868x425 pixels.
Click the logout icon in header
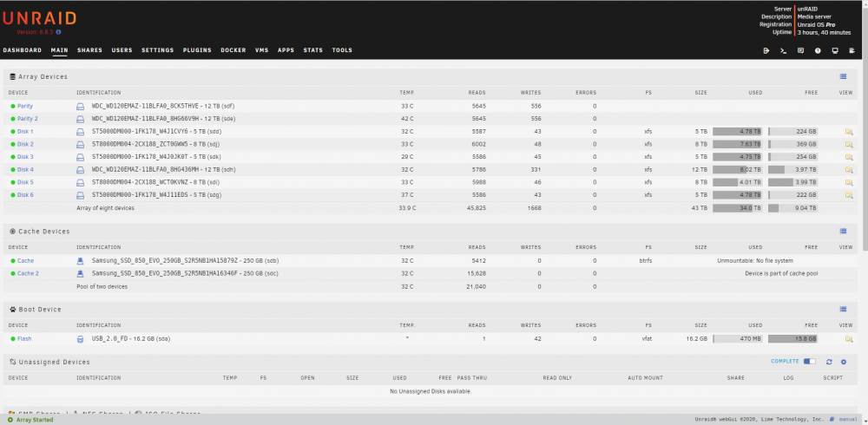point(766,50)
